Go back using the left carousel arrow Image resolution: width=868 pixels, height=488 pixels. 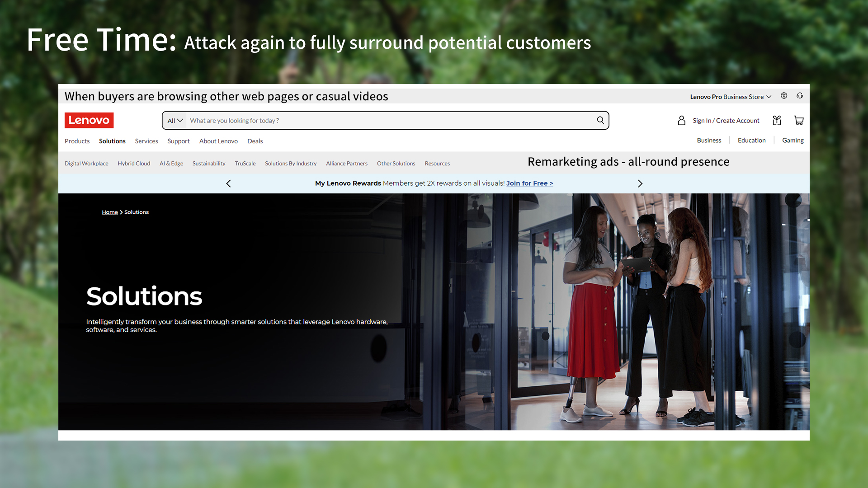tap(228, 183)
